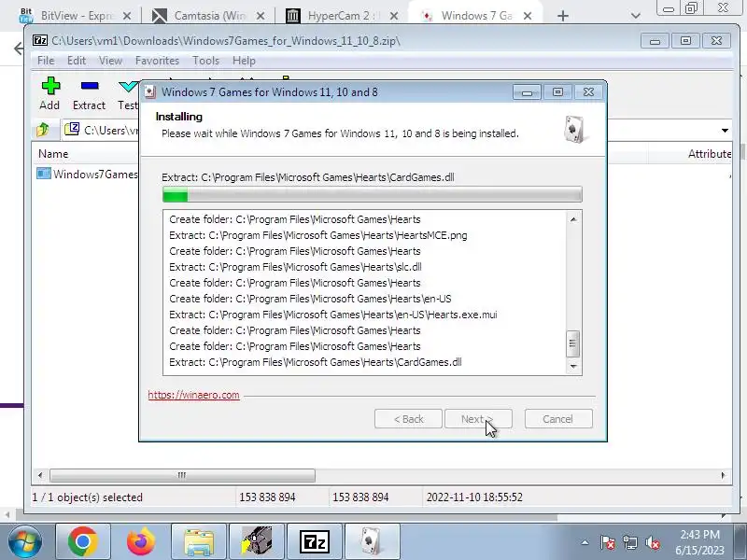The image size is (747, 560).
Task: Maximize the 7-Zip window
Action: [x=685, y=41]
